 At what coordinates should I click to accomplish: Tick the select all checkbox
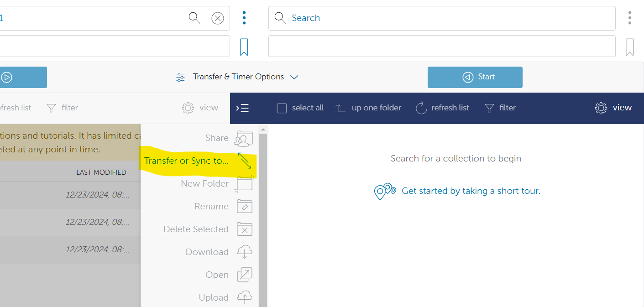pyautogui.click(x=282, y=108)
